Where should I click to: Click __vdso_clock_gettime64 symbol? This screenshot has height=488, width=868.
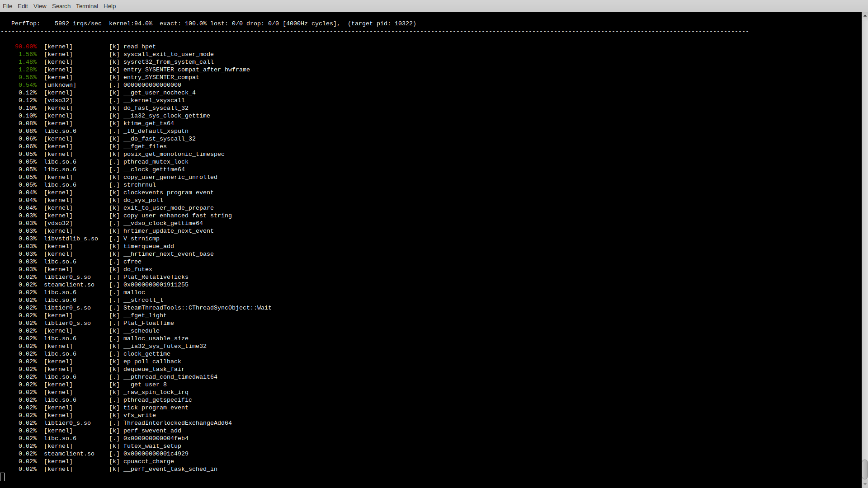pyautogui.click(x=163, y=223)
